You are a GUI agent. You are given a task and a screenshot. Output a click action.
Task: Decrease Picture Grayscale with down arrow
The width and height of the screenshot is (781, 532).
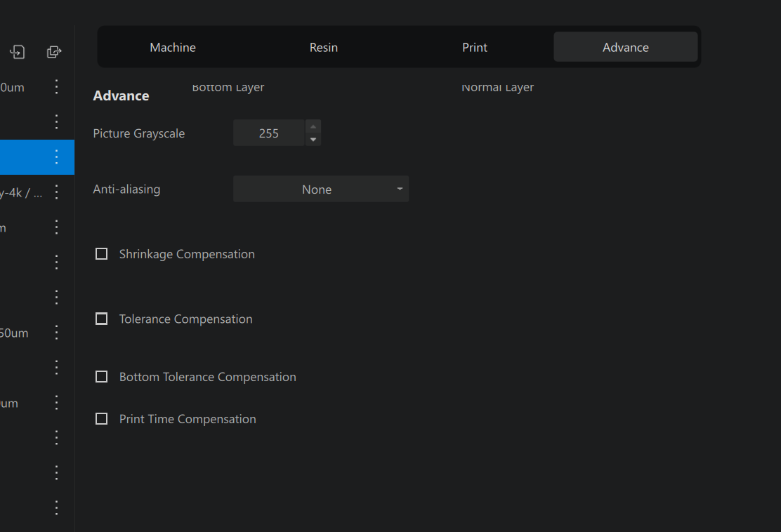coord(313,140)
